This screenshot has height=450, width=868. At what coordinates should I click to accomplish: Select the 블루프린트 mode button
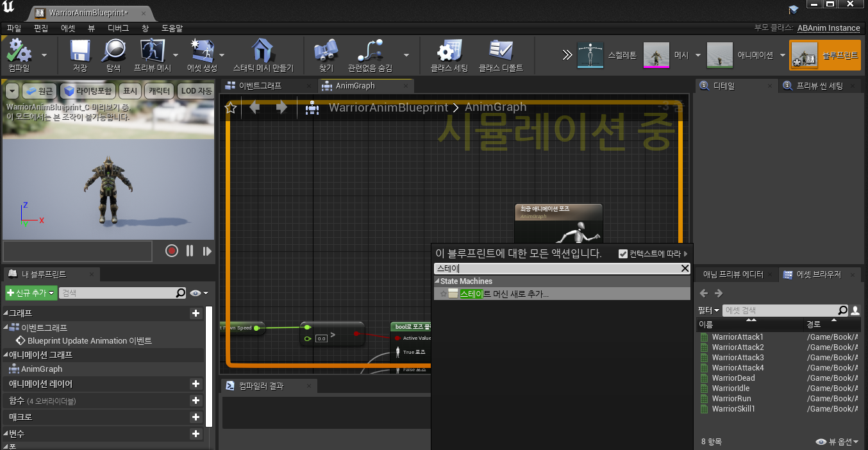[x=825, y=55]
